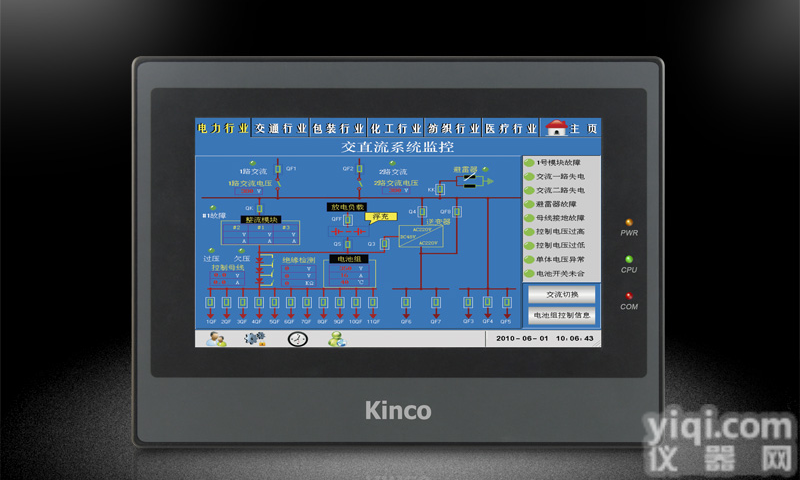Click the 放电负载 label
This screenshot has width=800, height=480.
pyautogui.click(x=347, y=207)
